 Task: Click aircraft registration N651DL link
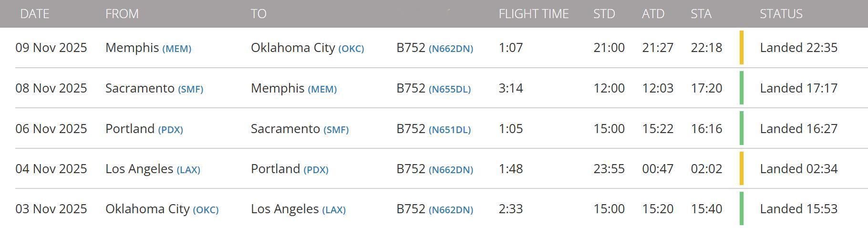pos(449,130)
